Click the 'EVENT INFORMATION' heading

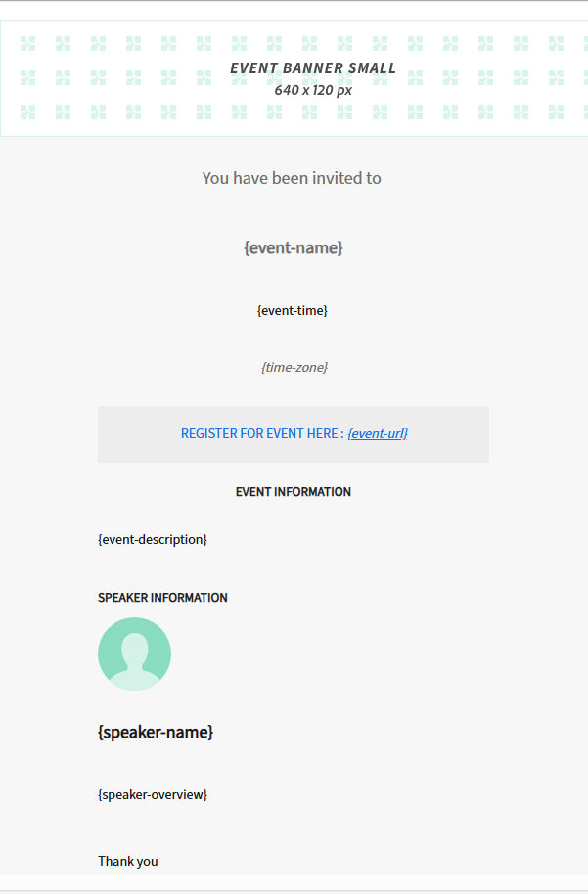click(x=294, y=492)
